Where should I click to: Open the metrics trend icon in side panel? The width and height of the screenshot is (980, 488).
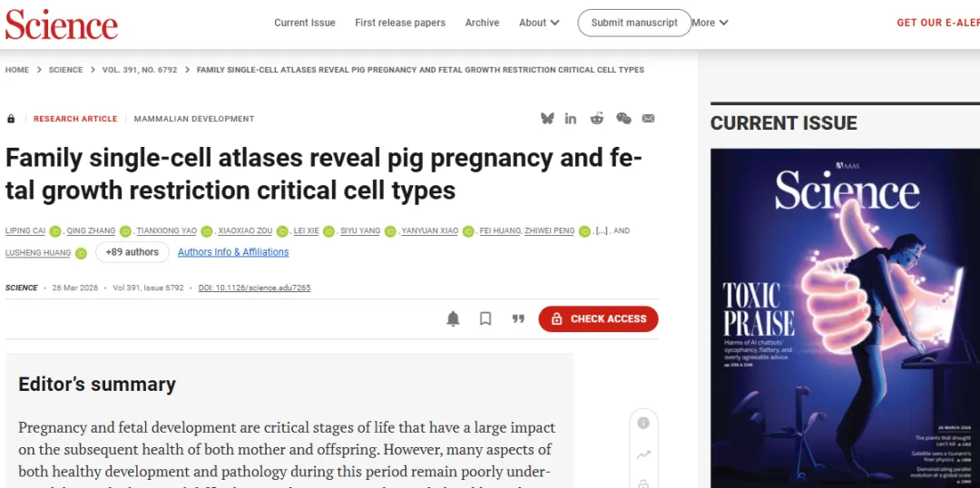643,454
